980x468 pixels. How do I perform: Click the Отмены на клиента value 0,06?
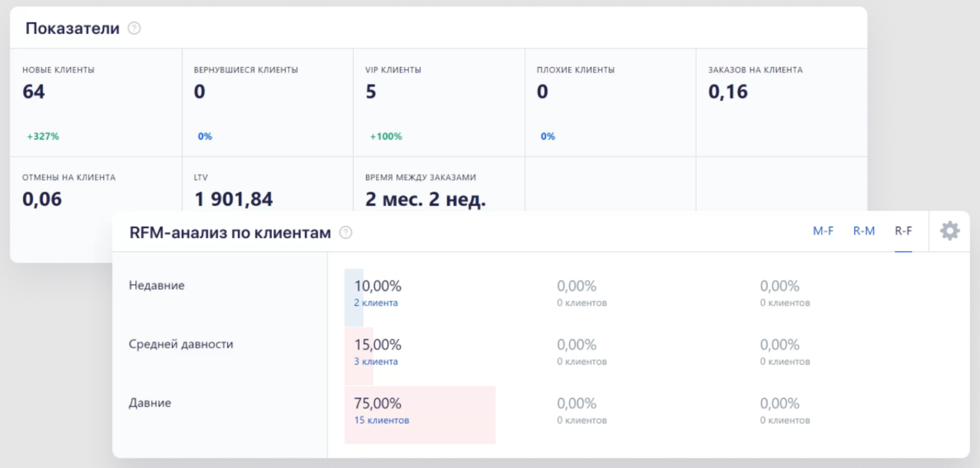[42, 199]
